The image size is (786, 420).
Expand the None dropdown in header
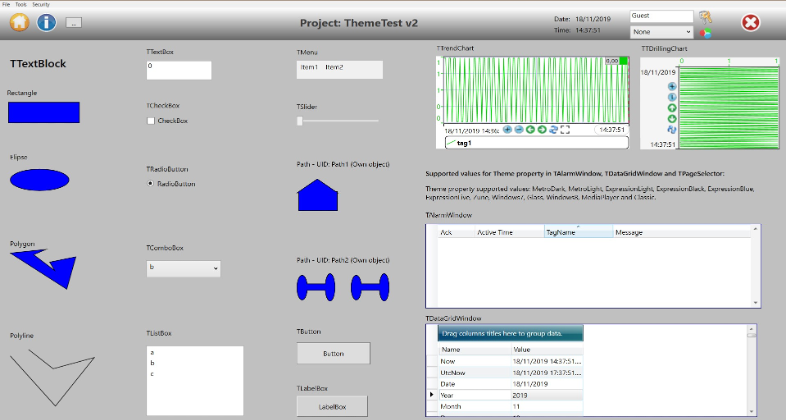660,32
